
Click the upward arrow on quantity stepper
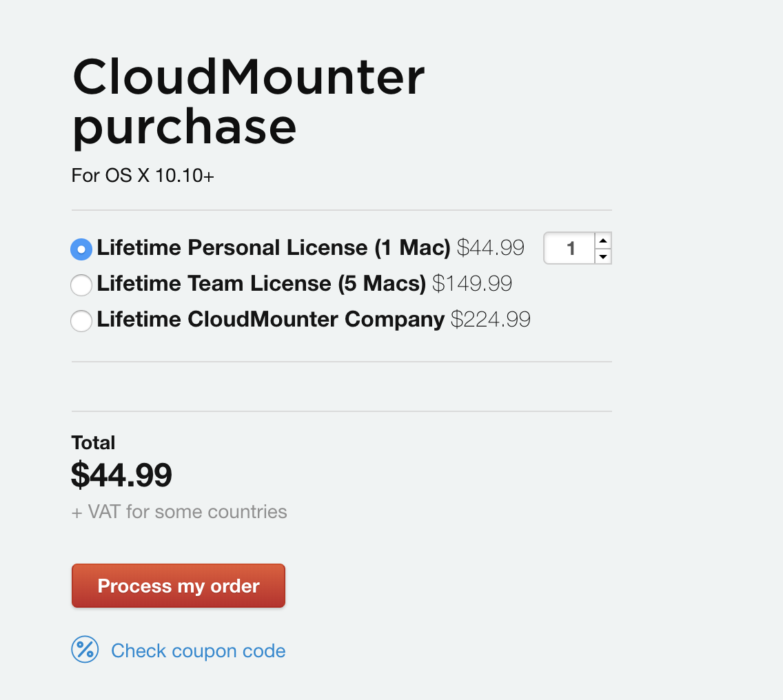coord(603,240)
